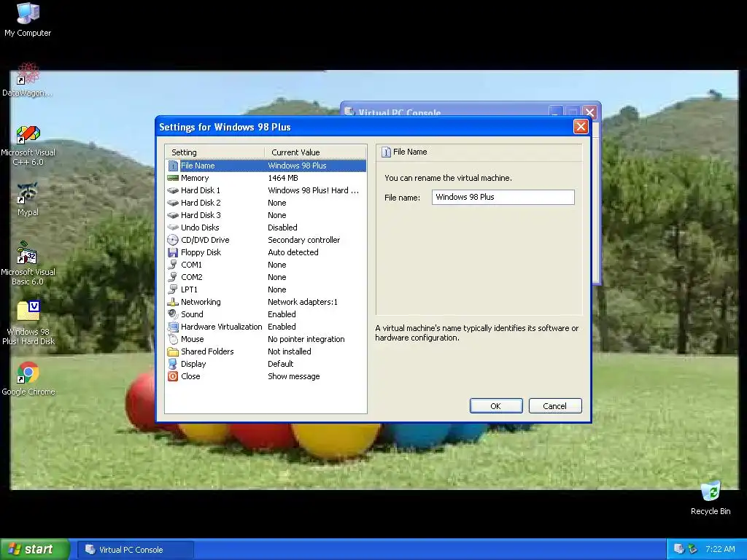Click the COM1 port icon

[173, 265]
